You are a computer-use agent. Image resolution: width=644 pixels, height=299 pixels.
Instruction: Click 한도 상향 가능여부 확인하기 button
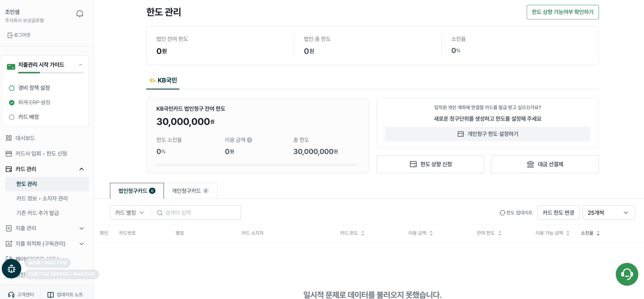(563, 12)
